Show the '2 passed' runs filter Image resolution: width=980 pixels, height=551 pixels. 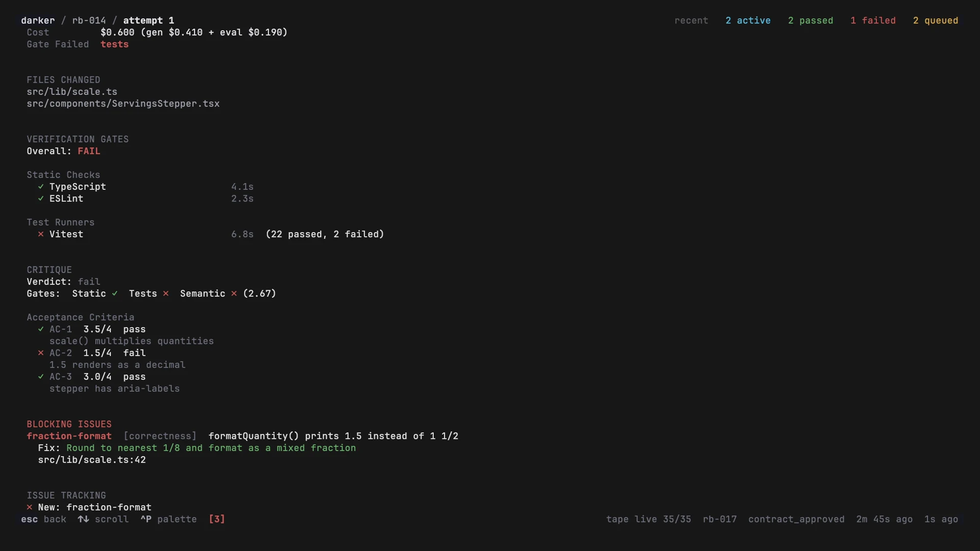(x=811, y=20)
